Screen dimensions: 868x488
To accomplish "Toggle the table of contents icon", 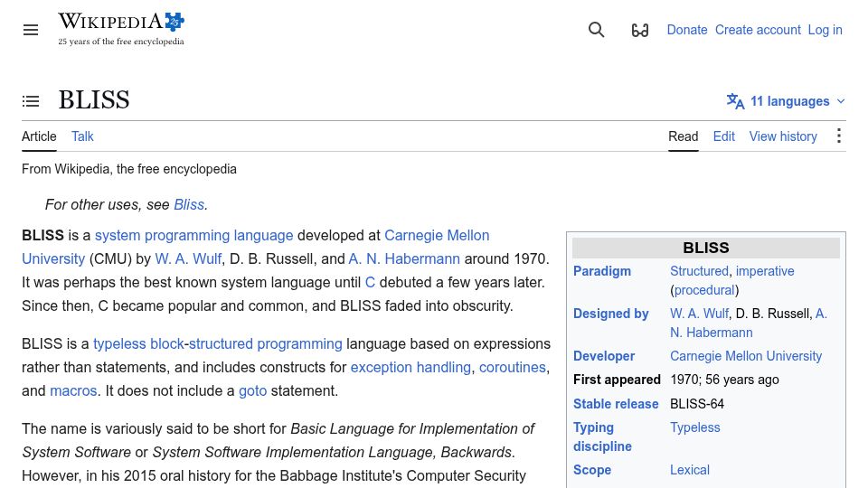I will coord(31,101).
